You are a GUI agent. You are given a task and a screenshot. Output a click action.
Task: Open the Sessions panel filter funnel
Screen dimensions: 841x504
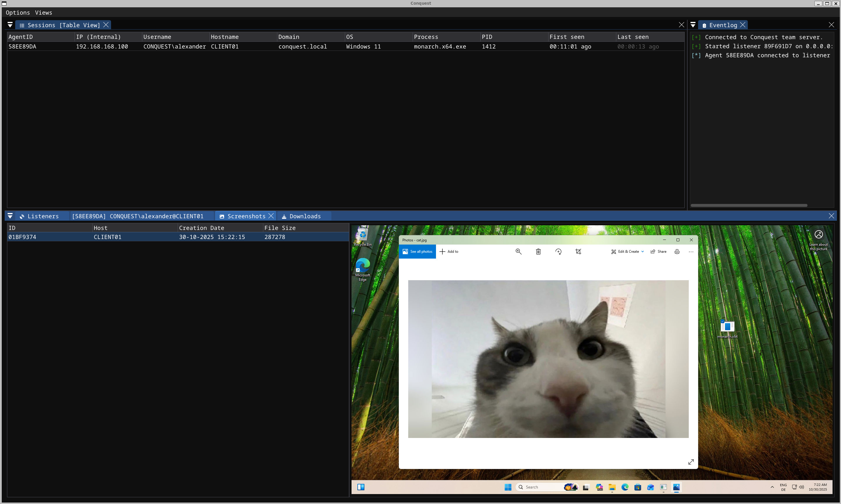point(10,25)
